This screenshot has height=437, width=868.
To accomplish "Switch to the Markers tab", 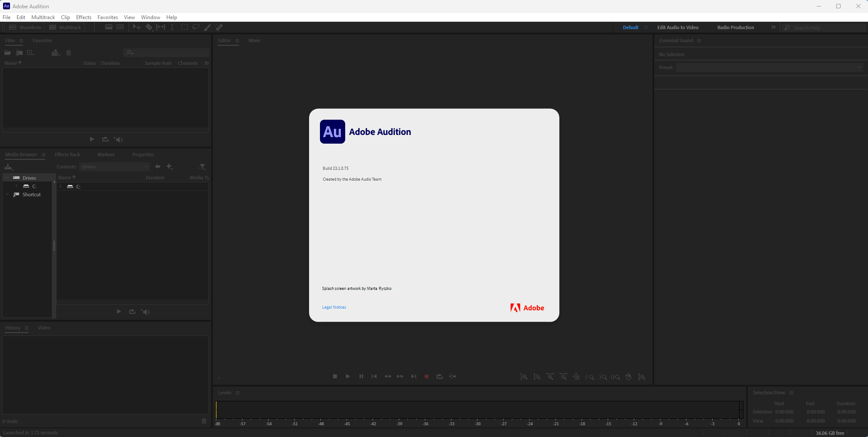I will 106,155.
